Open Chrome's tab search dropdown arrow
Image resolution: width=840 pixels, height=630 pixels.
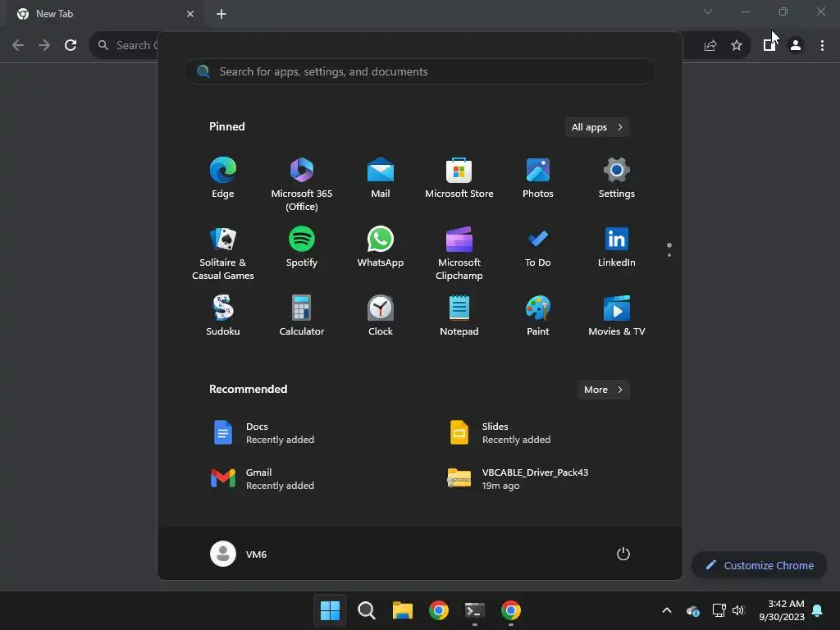coord(708,11)
